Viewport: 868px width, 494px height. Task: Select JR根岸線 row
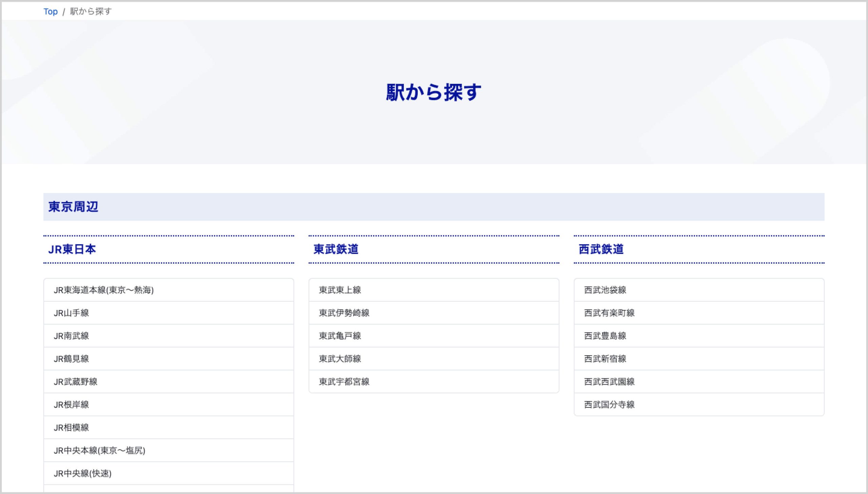click(x=169, y=404)
